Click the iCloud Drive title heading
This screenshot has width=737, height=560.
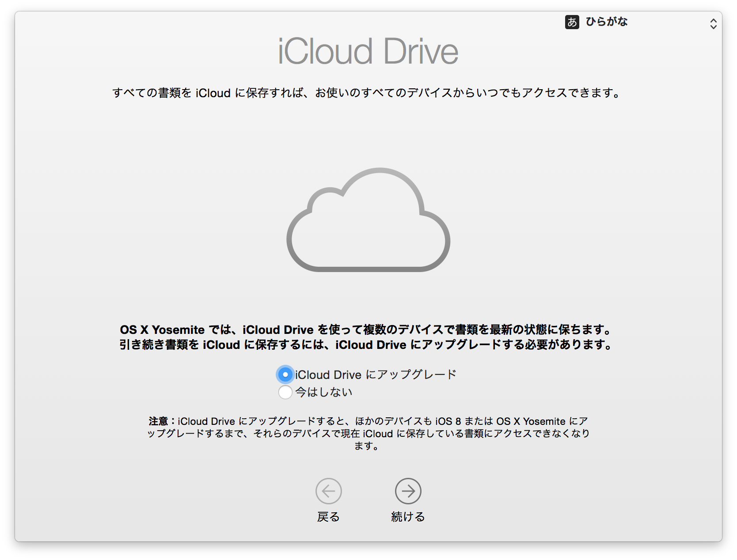coord(368,51)
